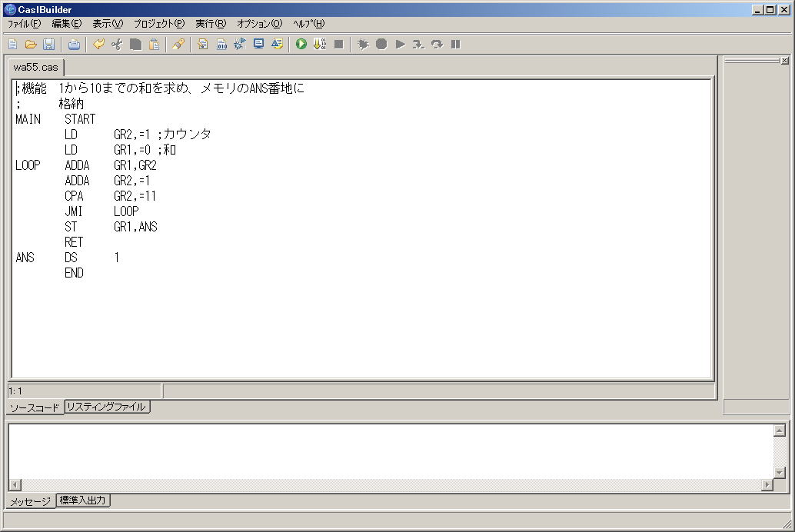Select the wa55.cas file tab
Viewport: 795px width, 532px height.
pyautogui.click(x=35, y=67)
